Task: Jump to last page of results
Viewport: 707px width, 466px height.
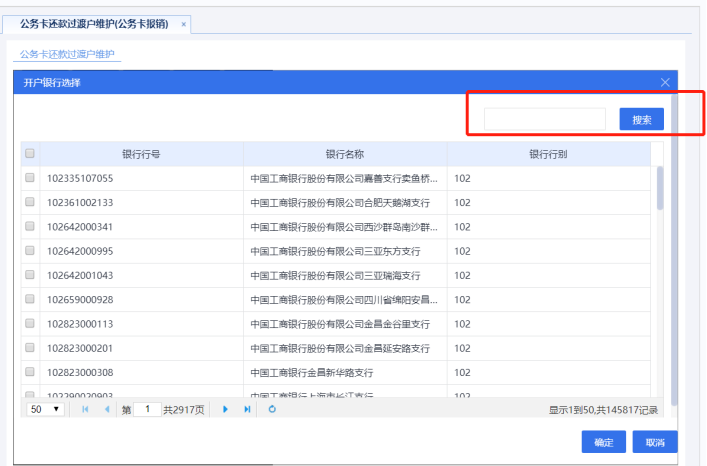Action: pos(247,409)
